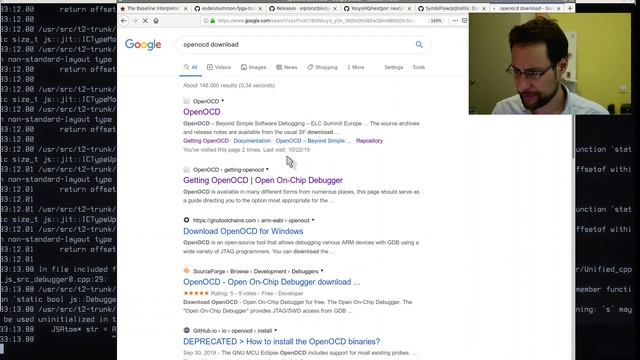This screenshot has width=640, height=360.
Task: Close the summon-fpga-tools tab
Action: click(260, 8)
